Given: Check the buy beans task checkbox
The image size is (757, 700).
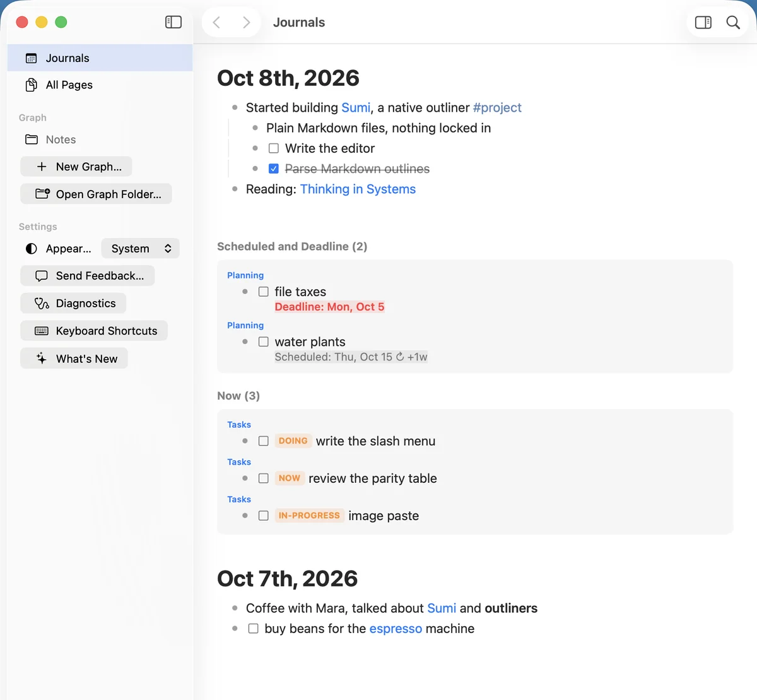Looking at the screenshot, I should 254,629.
